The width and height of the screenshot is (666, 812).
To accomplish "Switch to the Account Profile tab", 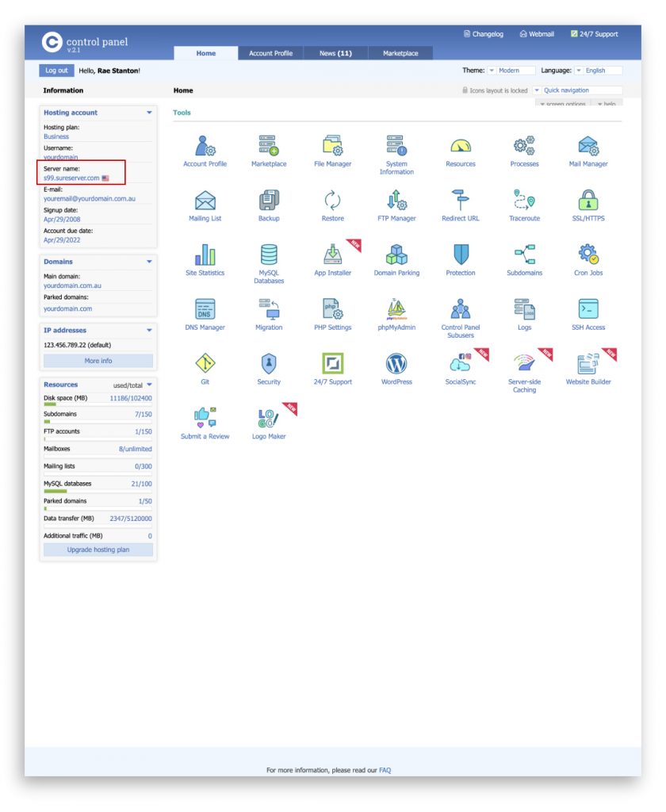I will pos(270,53).
